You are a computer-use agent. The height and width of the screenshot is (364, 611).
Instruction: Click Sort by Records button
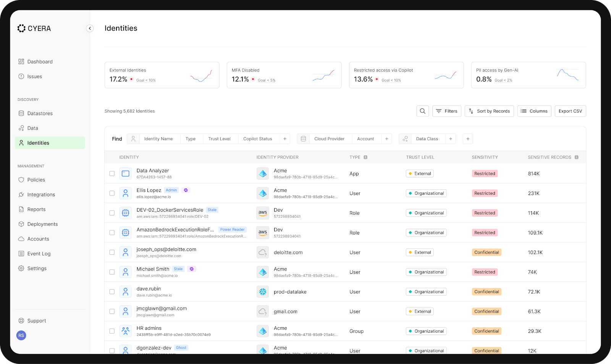489,111
